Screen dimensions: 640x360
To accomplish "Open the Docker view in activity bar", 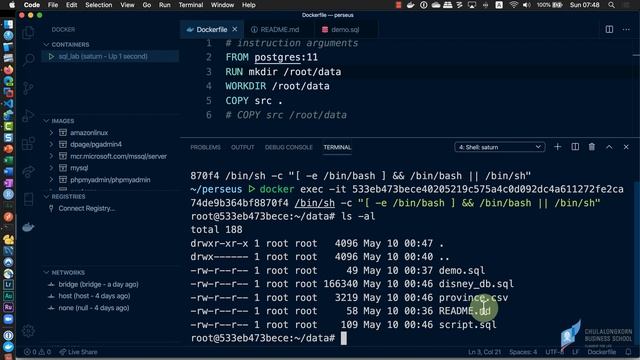I will pyautogui.click(x=28, y=227).
